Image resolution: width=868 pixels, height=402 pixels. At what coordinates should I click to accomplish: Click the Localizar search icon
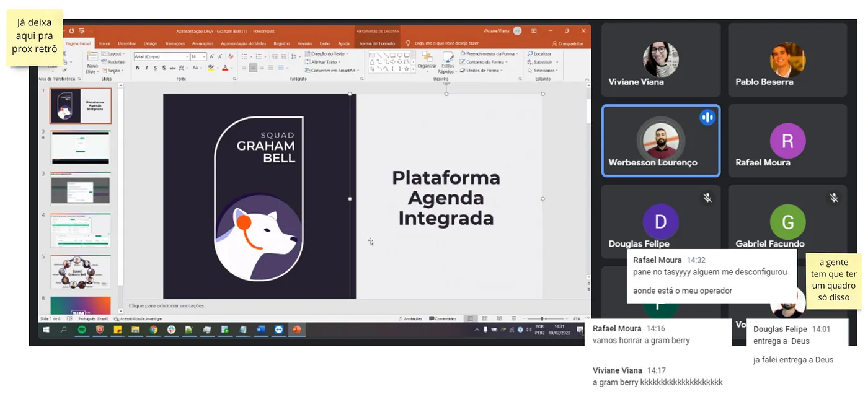tap(529, 54)
